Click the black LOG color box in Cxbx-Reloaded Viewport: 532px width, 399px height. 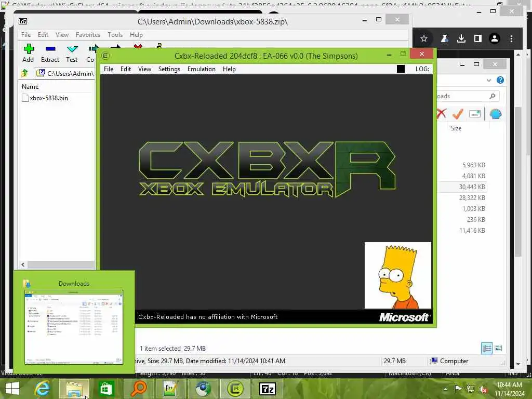tap(401, 69)
